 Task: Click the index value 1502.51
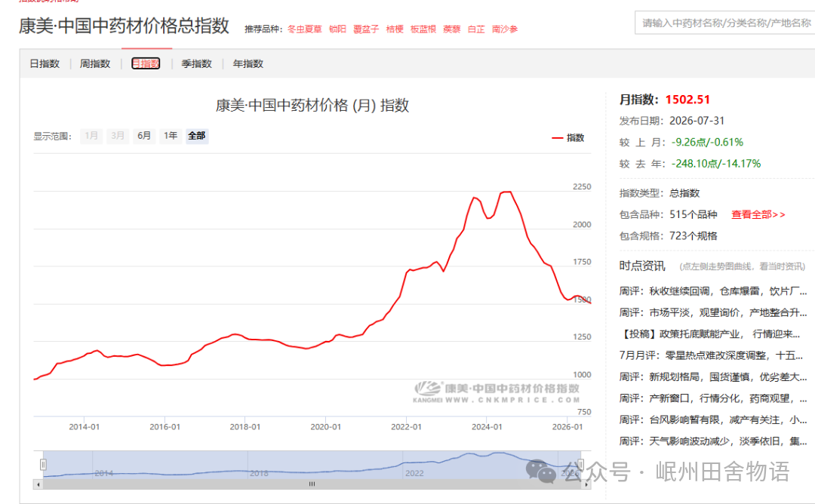[x=687, y=100]
